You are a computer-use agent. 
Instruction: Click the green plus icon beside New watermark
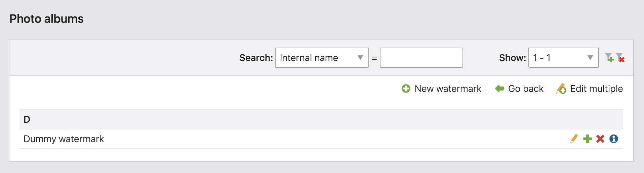pos(406,89)
